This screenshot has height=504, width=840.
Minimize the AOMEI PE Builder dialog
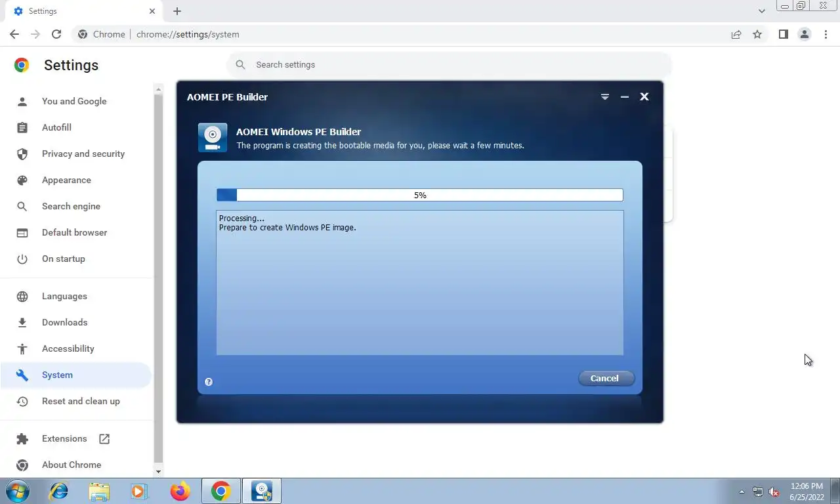pos(625,96)
